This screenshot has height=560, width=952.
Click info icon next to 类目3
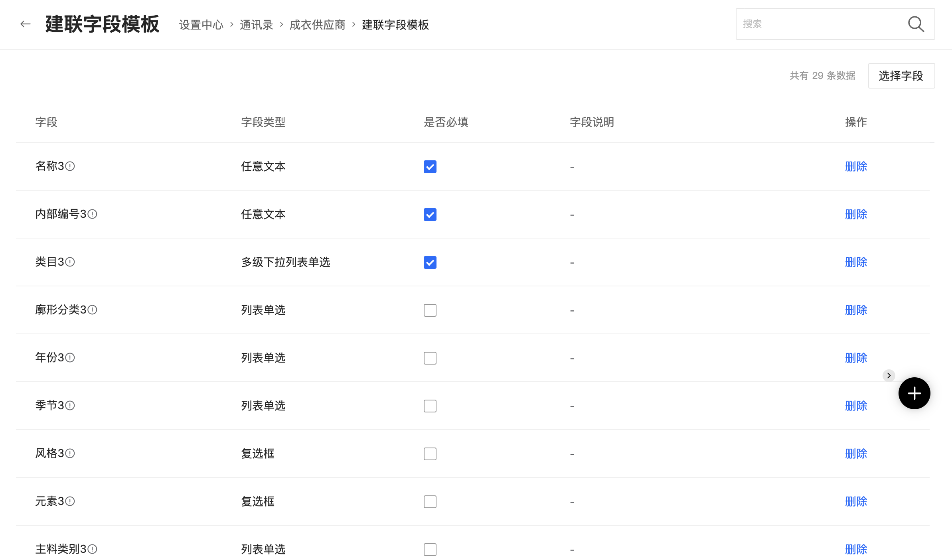[x=70, y=262]
